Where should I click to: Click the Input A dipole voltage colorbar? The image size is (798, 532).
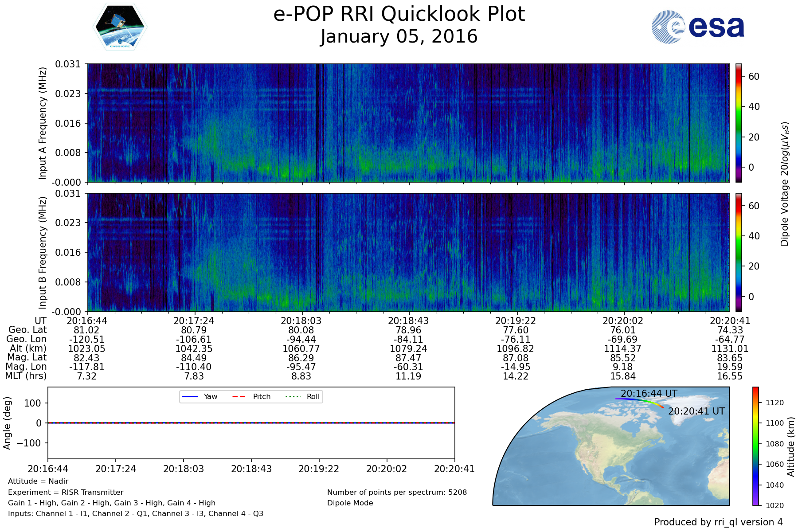point(739,123)
